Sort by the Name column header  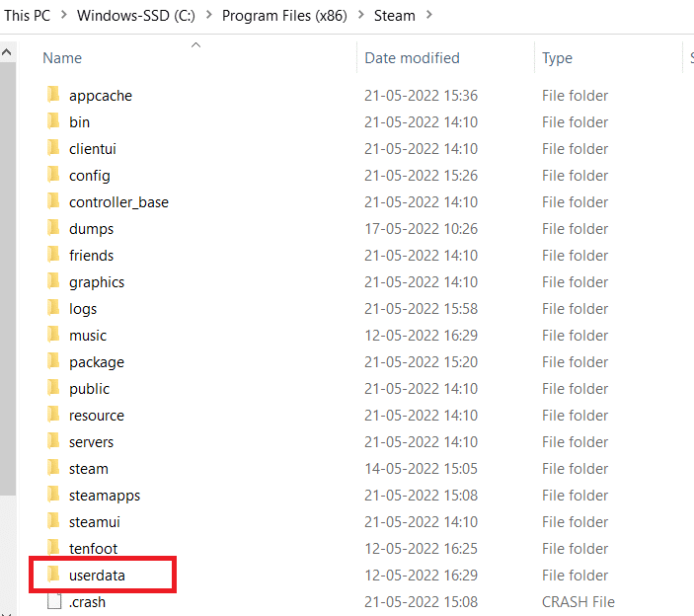(x=62, y=58)
